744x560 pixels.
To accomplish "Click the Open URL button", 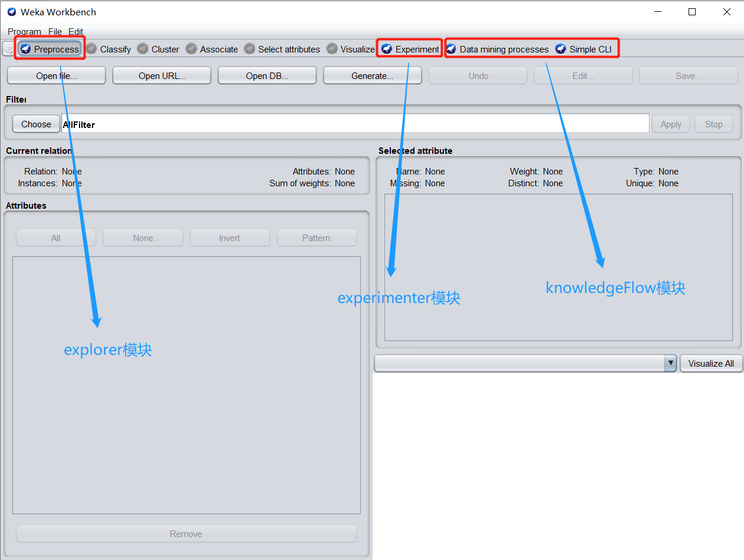I will pos(162,75).
